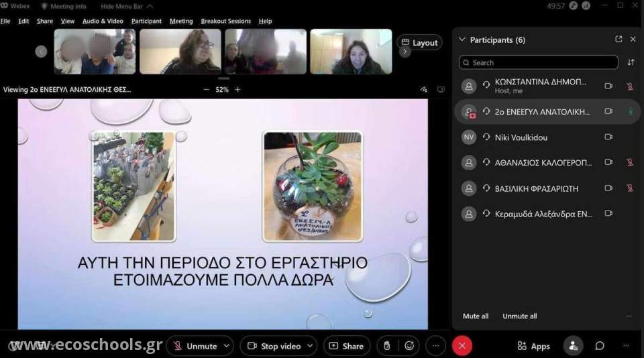Click the red leave meeting button
Viewport: 644px width, 358px height.
(462, 346)
